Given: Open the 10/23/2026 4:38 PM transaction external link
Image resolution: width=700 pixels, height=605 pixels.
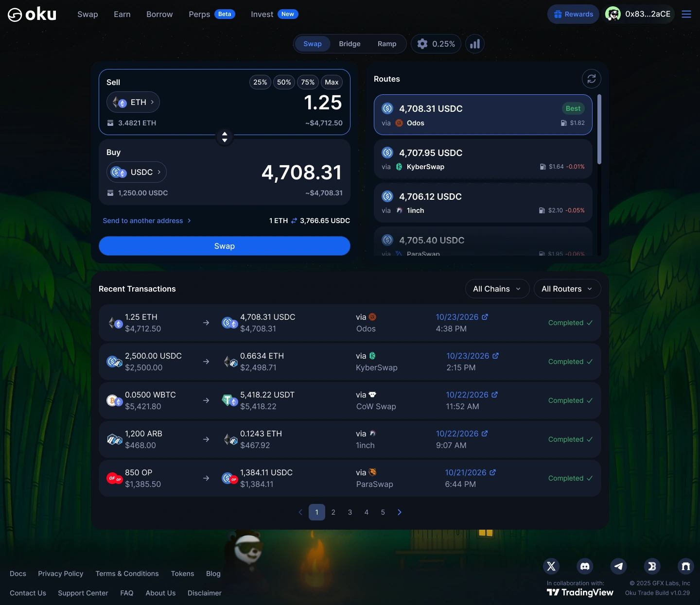Looking at the screenshot, I should click(485, 317).
